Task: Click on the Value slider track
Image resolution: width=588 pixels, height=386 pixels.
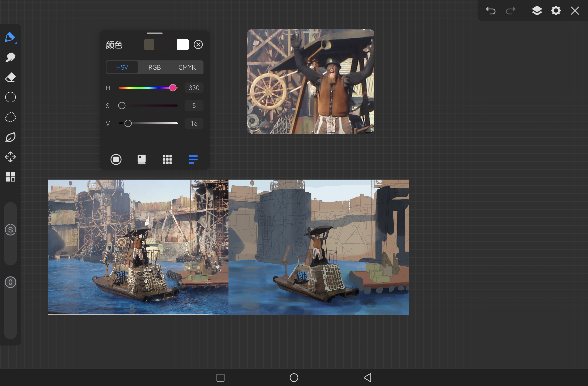Action: pyautogui.click(x=148, y=123)
